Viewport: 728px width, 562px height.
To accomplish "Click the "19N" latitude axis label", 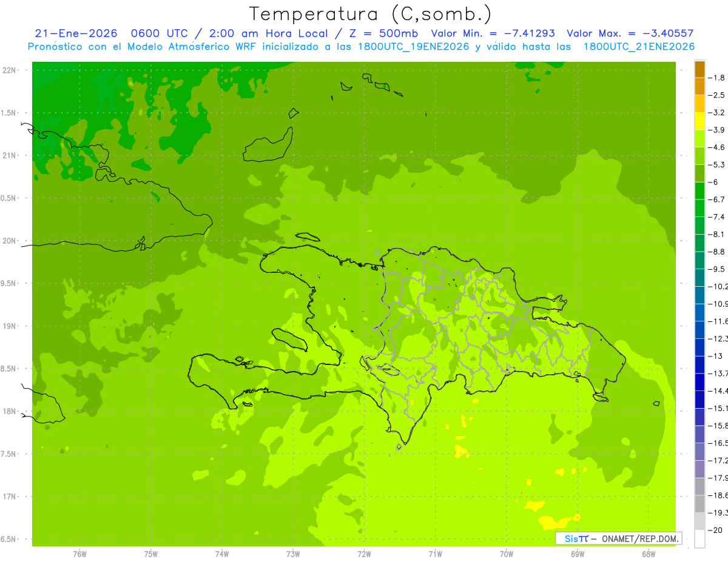I will (x=10, y=326).
